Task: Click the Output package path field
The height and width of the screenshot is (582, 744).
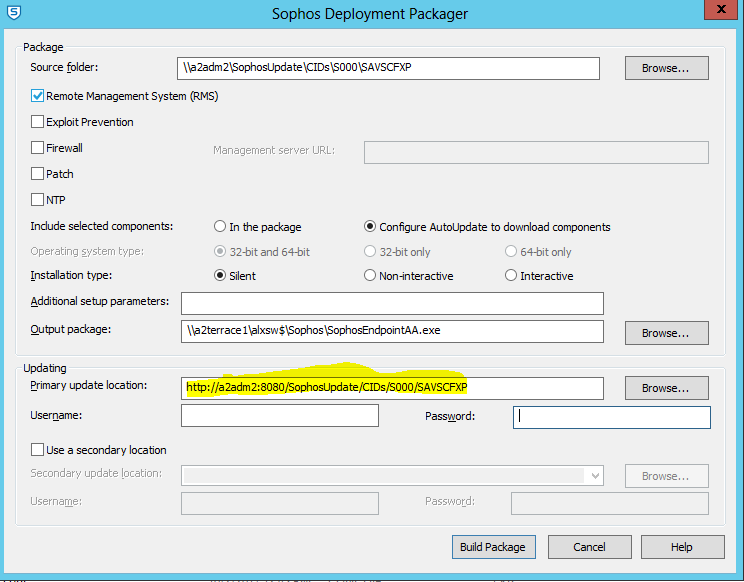Action: tap(392, 331)
